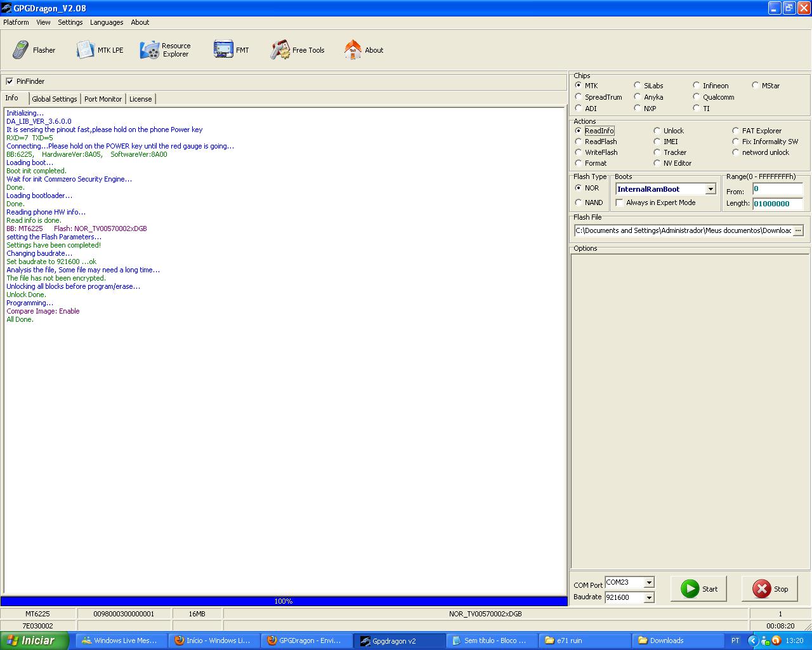
Task: Switch to Global Settings tab
Action: coord(55,99)
